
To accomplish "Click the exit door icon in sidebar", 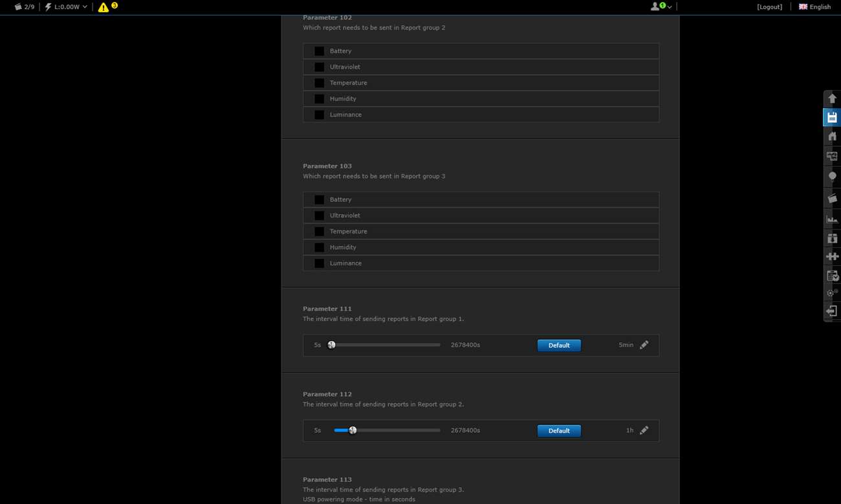I will coord(832,311).
